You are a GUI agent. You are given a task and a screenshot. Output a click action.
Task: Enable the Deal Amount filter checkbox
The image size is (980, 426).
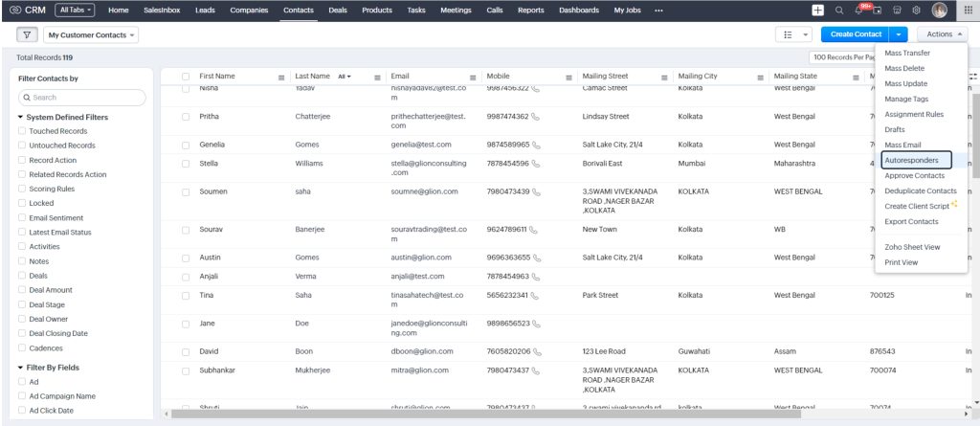pos(22,290)
